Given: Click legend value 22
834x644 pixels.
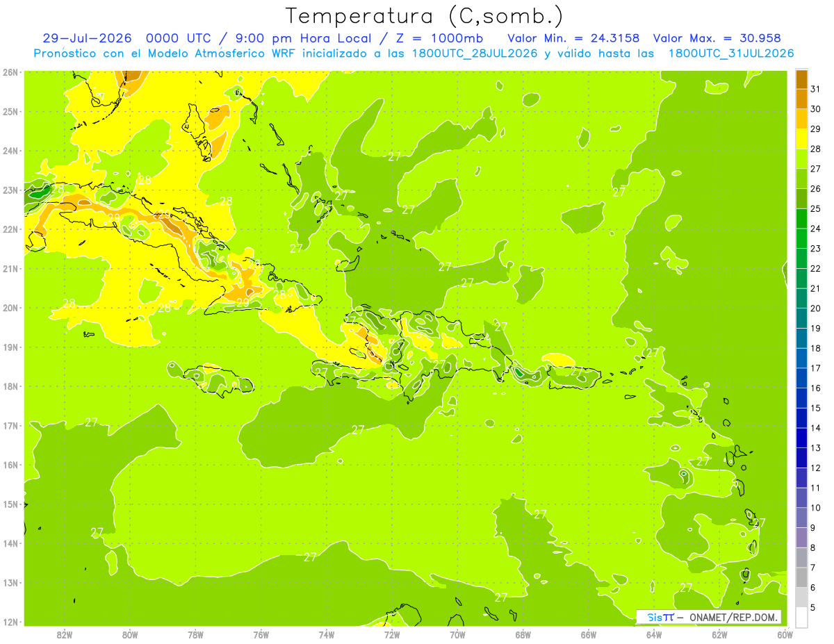Looking at the screenshot, I should coord(815,269).
